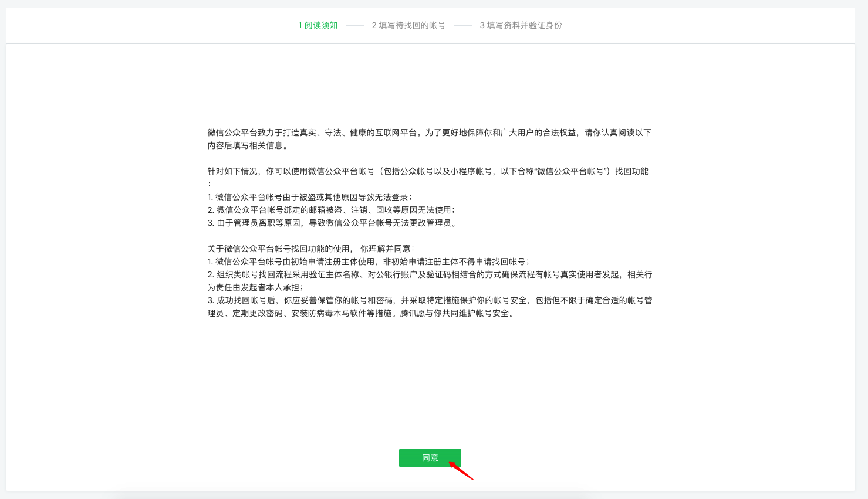Click the line 关于微信公众平台帐号找回功能的使用
Viewport: 868px width, 499px height.
tap(311, 249)
